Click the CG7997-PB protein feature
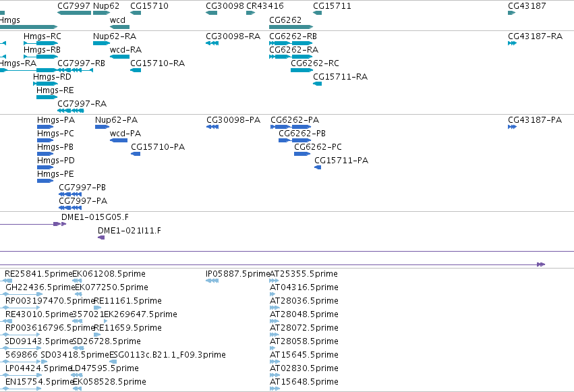574x392 pixels. point(70,194)
